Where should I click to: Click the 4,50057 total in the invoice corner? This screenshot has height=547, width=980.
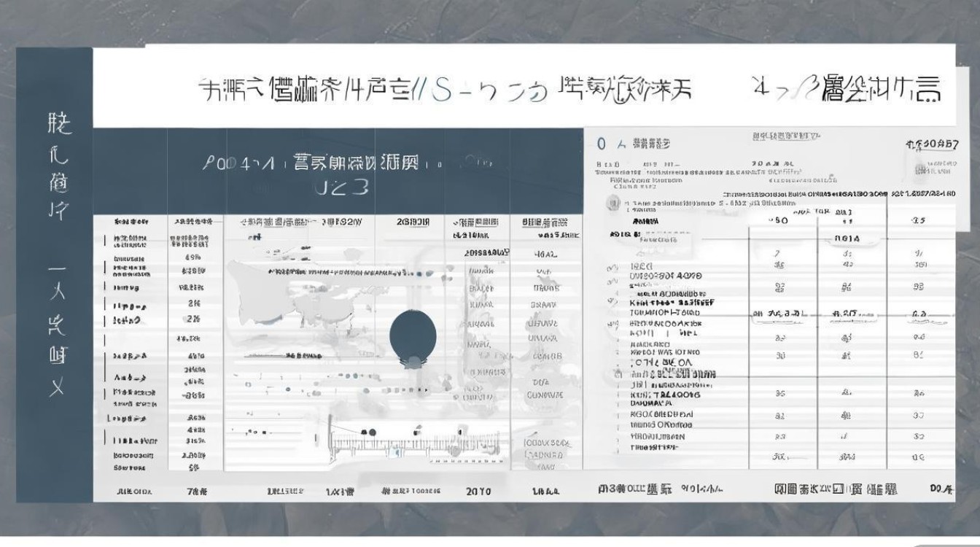(x=933, y=143)
